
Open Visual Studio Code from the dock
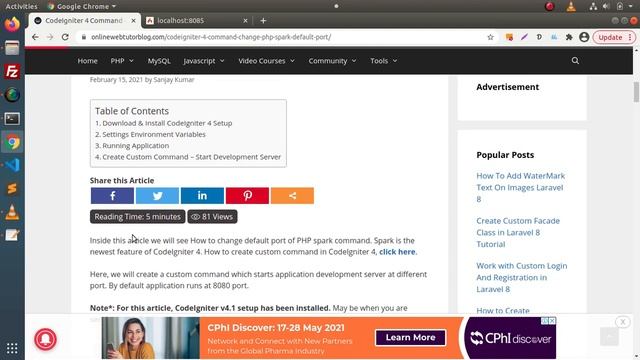(12, 165)
